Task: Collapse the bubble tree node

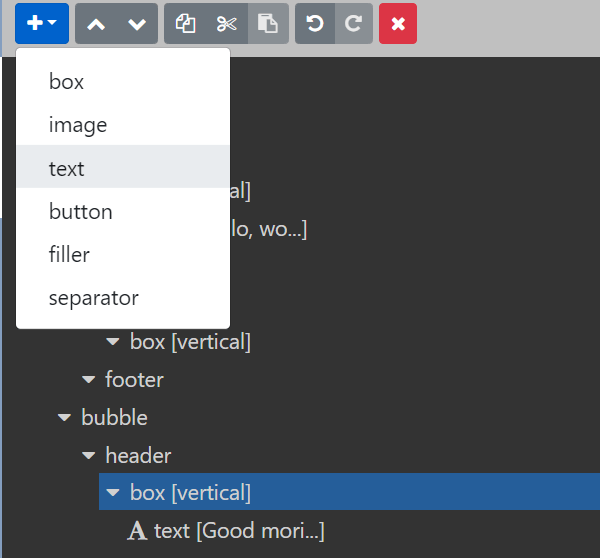Action: click(x=64, y=417)
